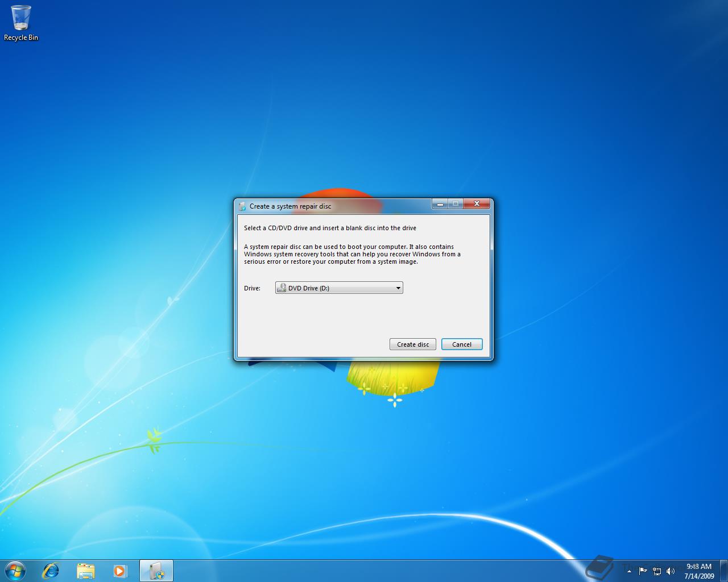Launch Windows Media Player from the taskbar
The width and height of the screenshot is (728, 582).
point(120,571)
